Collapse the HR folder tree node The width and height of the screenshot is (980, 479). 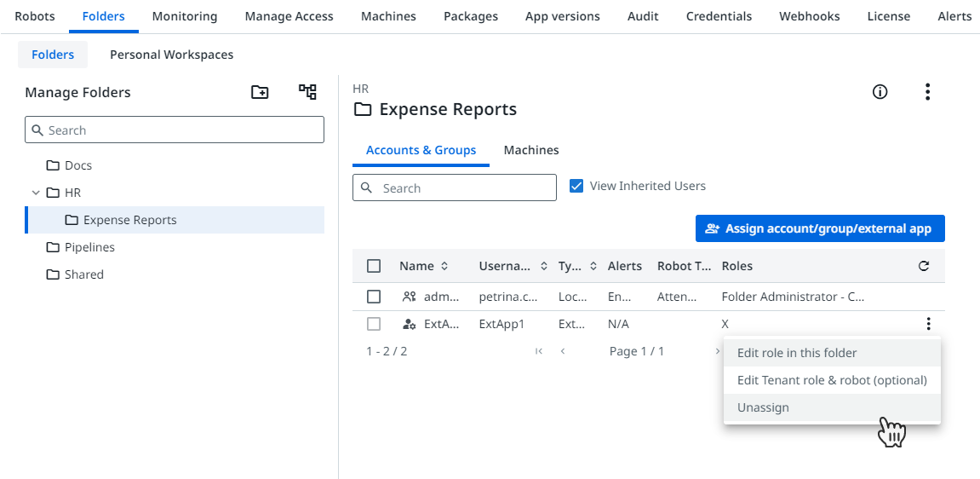(36, 193)
